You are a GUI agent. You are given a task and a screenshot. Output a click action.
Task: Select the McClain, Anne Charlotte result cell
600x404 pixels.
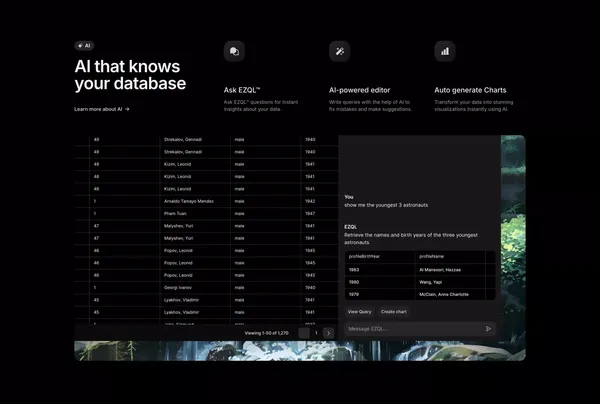(450, 294)
